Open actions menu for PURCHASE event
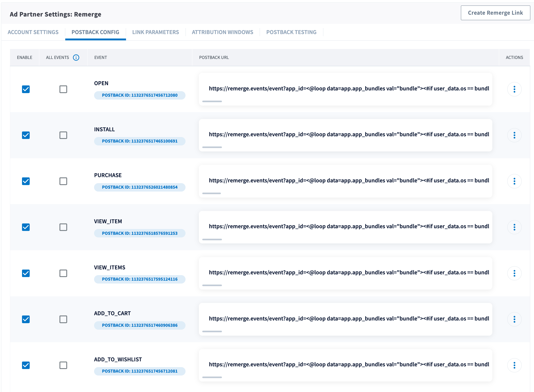 click(514, 181)
